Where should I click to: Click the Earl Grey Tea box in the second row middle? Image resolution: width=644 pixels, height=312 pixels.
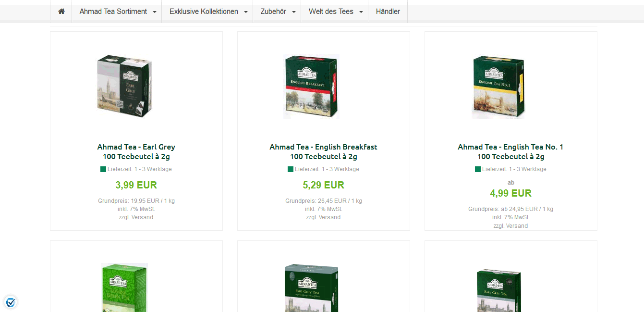coord(312,287)
